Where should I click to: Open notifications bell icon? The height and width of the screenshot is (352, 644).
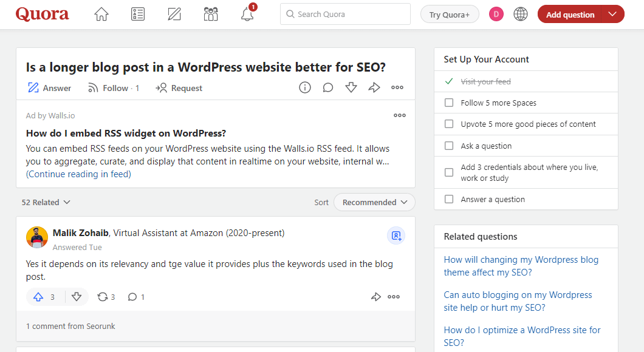(247, 15)
